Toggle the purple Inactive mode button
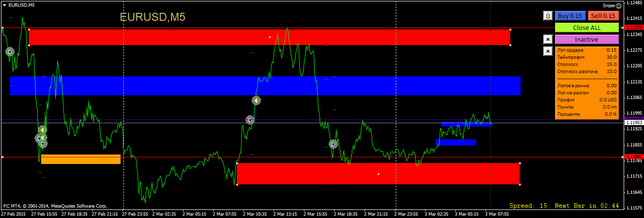 coord(586,39)
